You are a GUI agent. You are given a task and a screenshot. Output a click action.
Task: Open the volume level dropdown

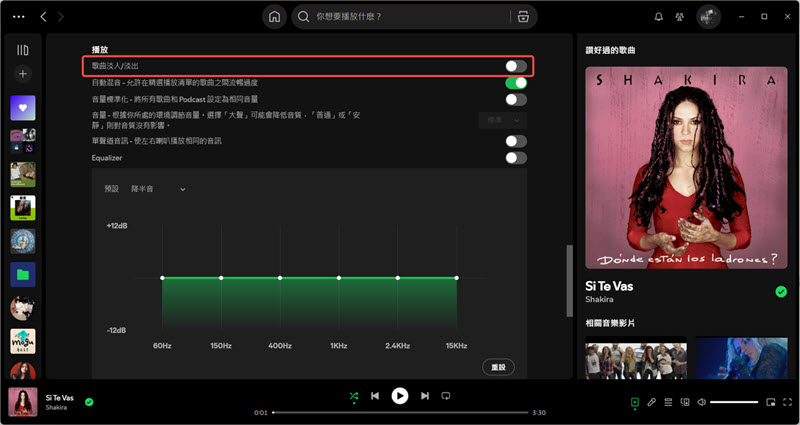point(502,120)
